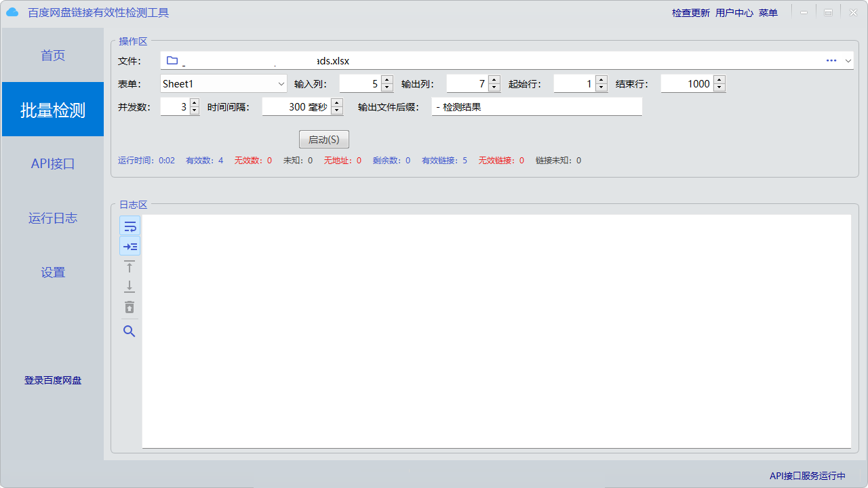868x488 pixels.
Task: Click 有效链接:5 status text
Action: 445,161
